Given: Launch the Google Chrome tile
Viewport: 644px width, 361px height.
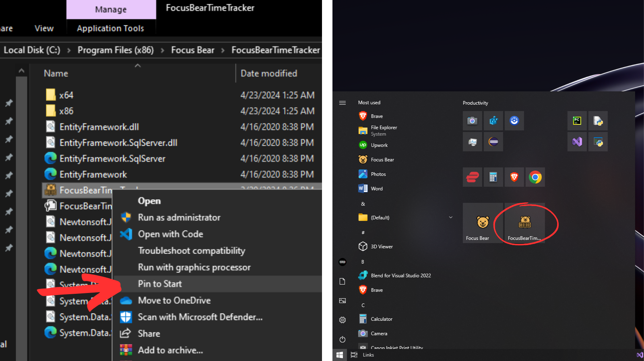Looking at the screenshot, I should click(x=535, y=177).
